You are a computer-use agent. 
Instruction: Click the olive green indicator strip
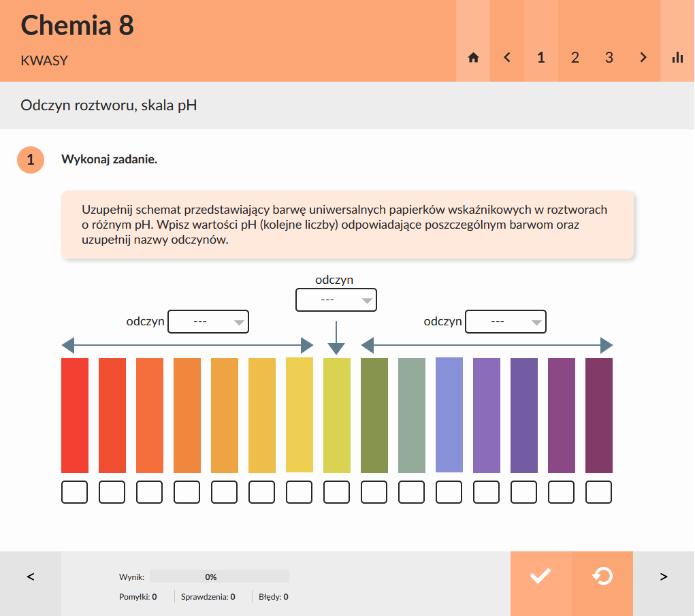coord(374,415)
